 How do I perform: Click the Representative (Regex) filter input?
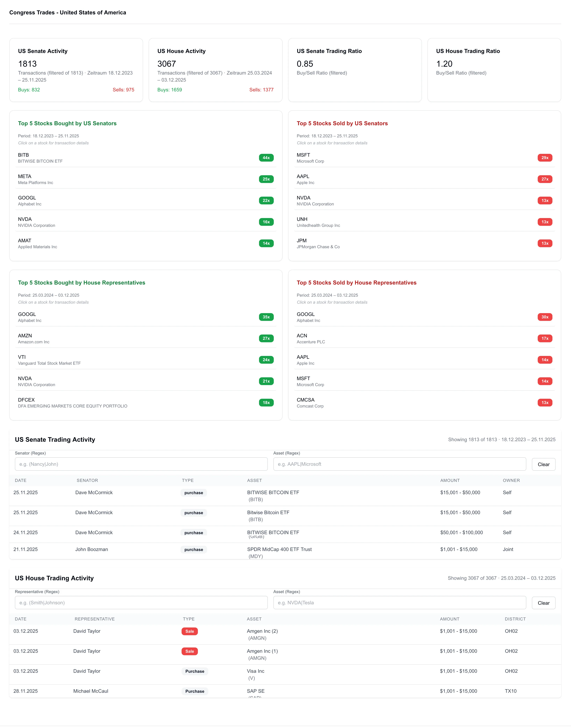[141, 603]
